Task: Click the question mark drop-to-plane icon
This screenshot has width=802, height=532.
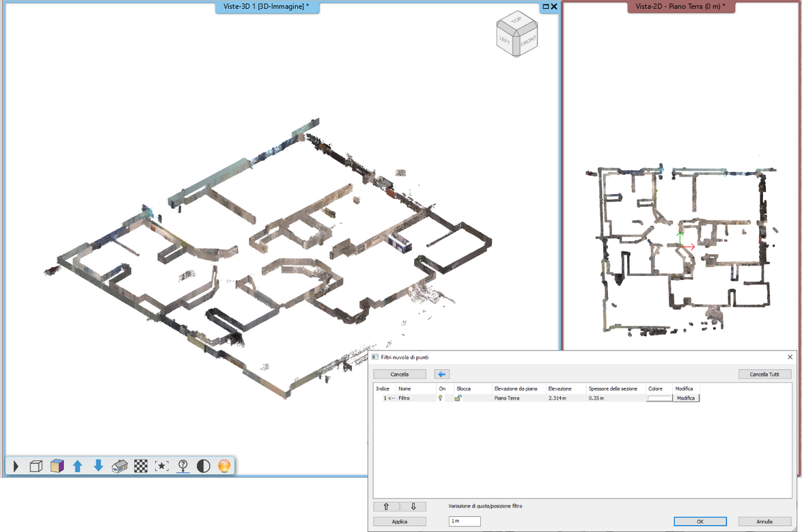Action: click(183, 466)
